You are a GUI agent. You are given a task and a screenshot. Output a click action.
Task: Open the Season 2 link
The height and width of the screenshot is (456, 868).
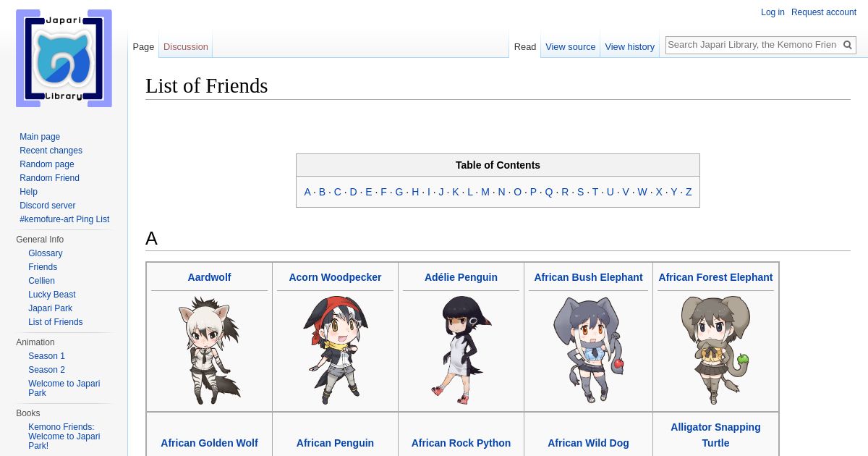click(x=46, y=370)
